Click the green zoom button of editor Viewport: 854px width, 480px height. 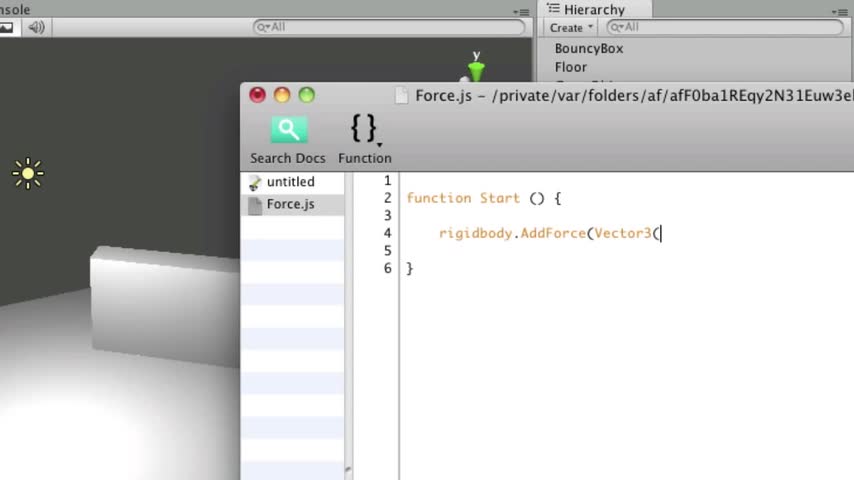point(307,95)
